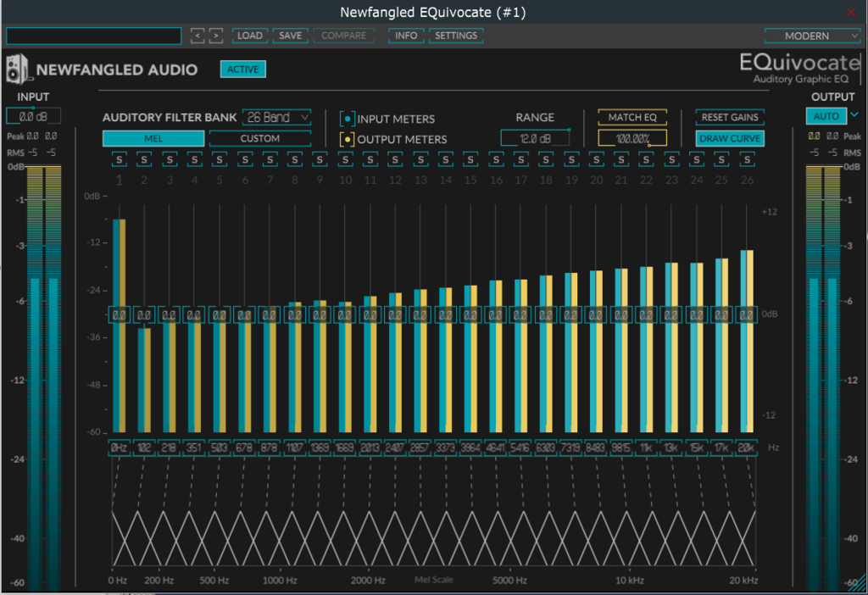Activate the MATCH EQ button

[632, 117]
